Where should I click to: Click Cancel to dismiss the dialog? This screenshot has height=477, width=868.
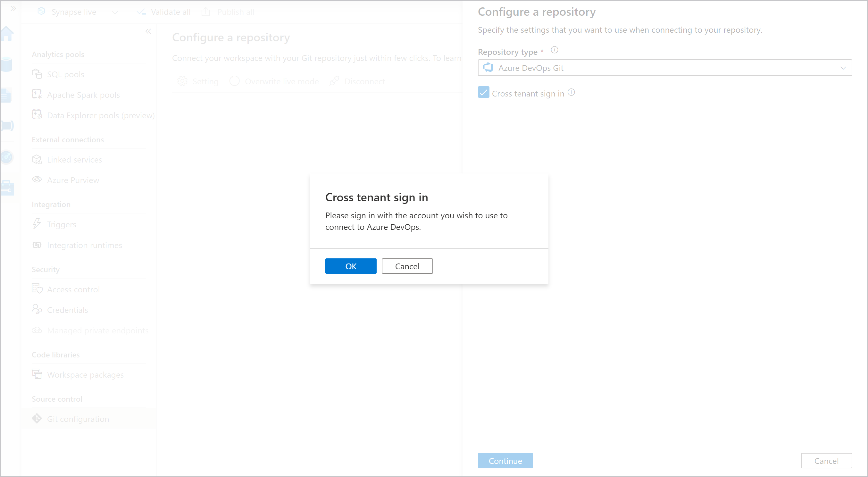tap(407, 266)
